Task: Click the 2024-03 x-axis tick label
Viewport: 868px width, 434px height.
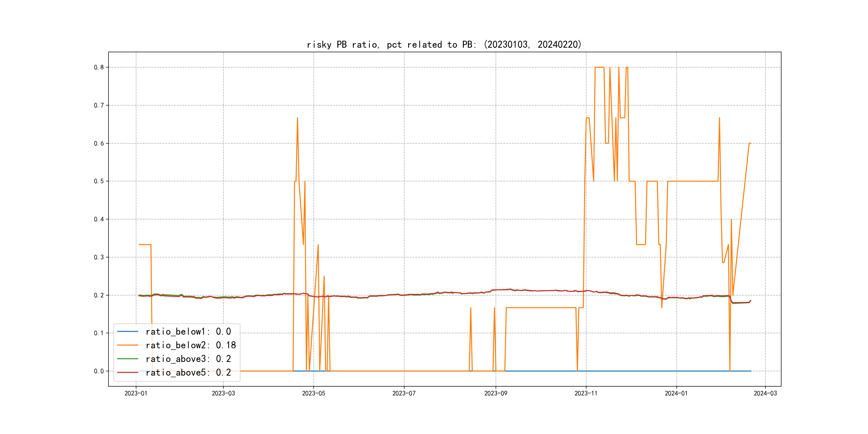Action: pos(765,393)
